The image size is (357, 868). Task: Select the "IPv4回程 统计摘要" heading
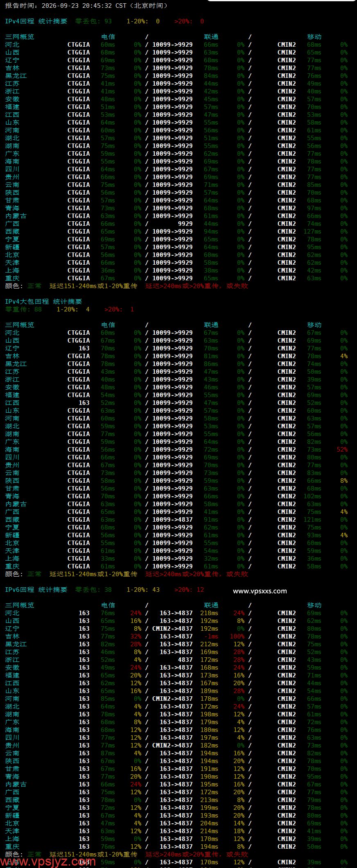click(36, 21)
